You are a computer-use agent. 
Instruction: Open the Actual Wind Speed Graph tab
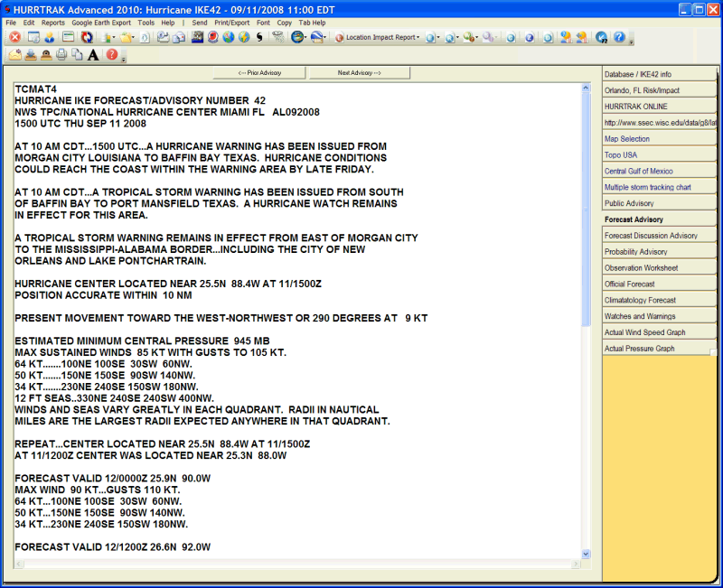tap(644, 332)
